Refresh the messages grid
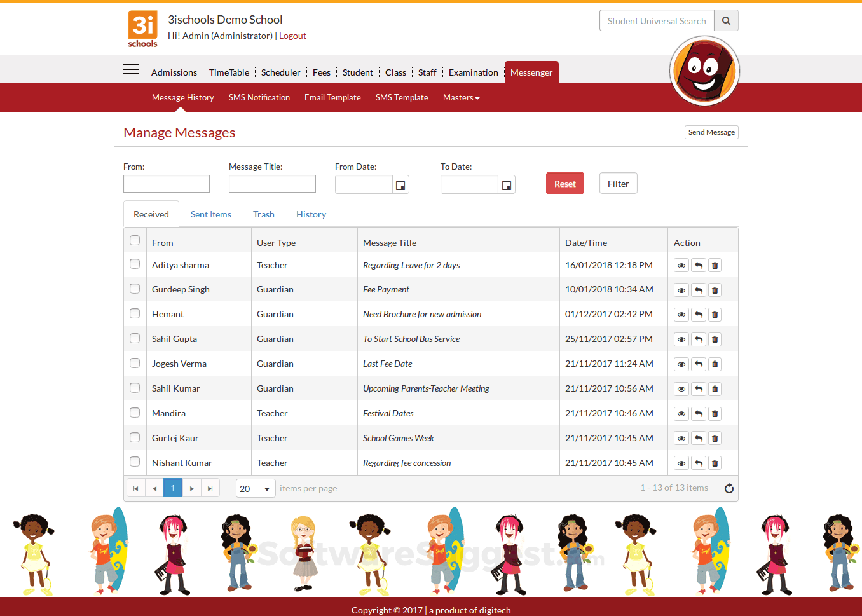This screenshot has height=616, width=862. point(729,488)
